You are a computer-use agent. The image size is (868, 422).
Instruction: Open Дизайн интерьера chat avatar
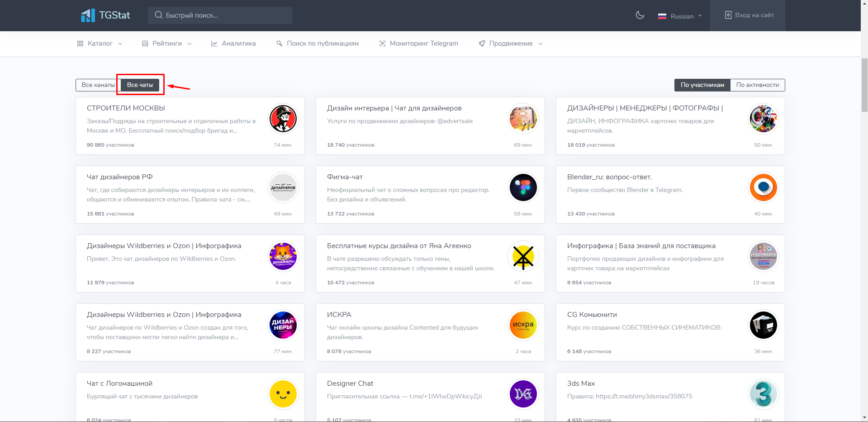click(x=523, y=119)
